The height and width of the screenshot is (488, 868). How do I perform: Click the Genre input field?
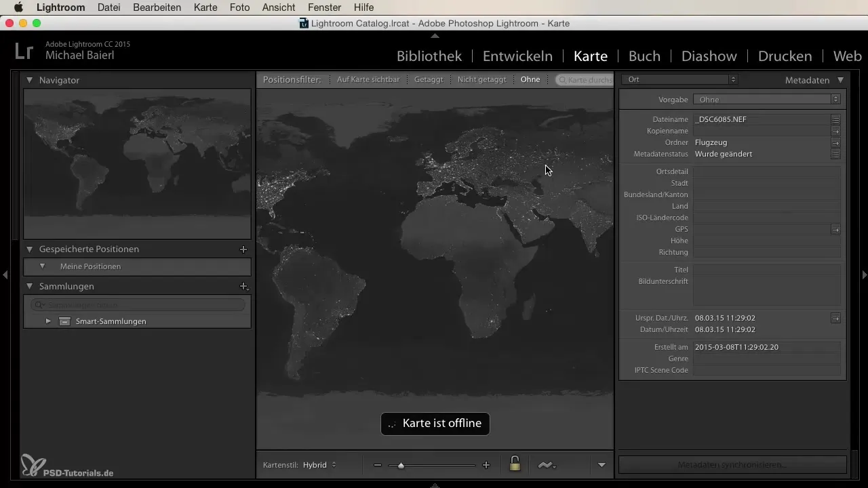pyautogui.click(x=767, y=359)
